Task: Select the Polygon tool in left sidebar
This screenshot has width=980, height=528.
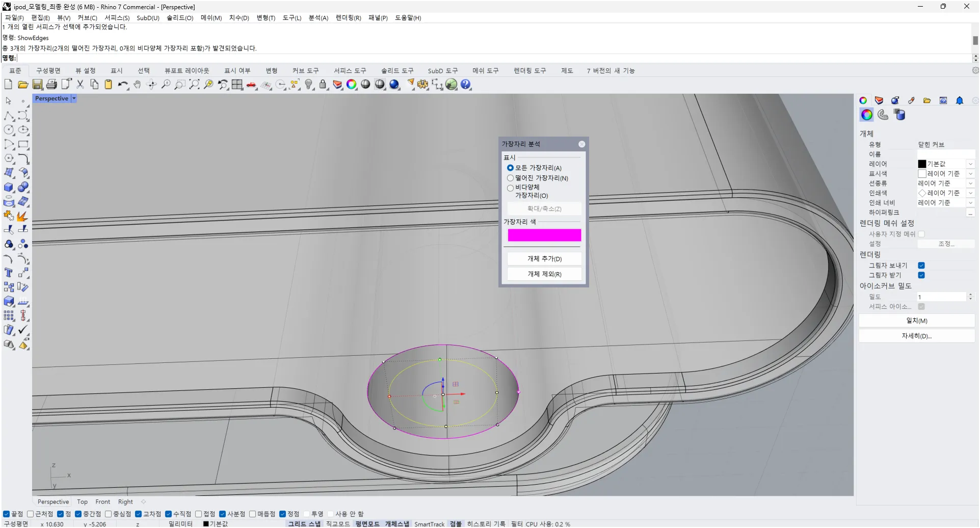Action: click(x=9, y=159)
